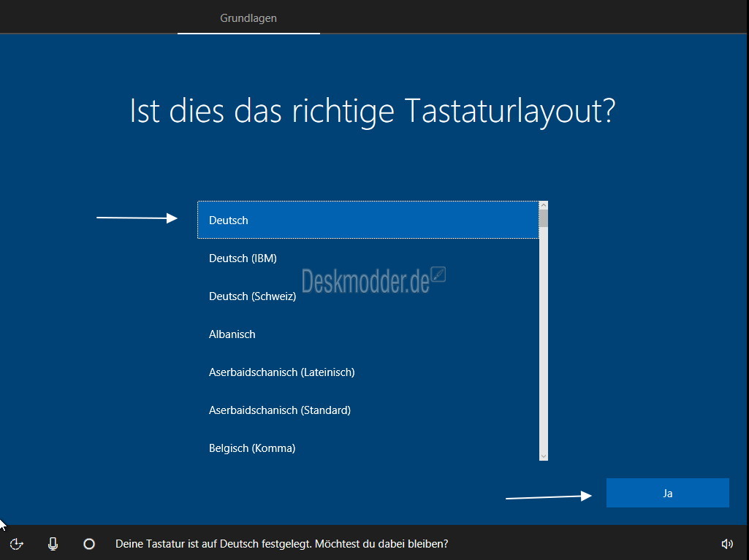This screenshot has height=560, width=749.
Task: Click the layout list scrollbar thumb
Action: pos(543,218)
